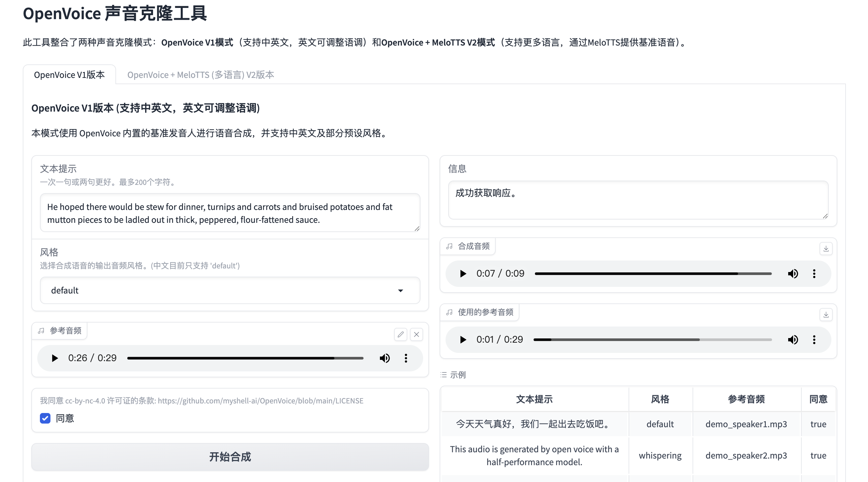
Task: Seek on the 合成音频 progress slider
Action: pyautogui.click(x=653, y=274)
